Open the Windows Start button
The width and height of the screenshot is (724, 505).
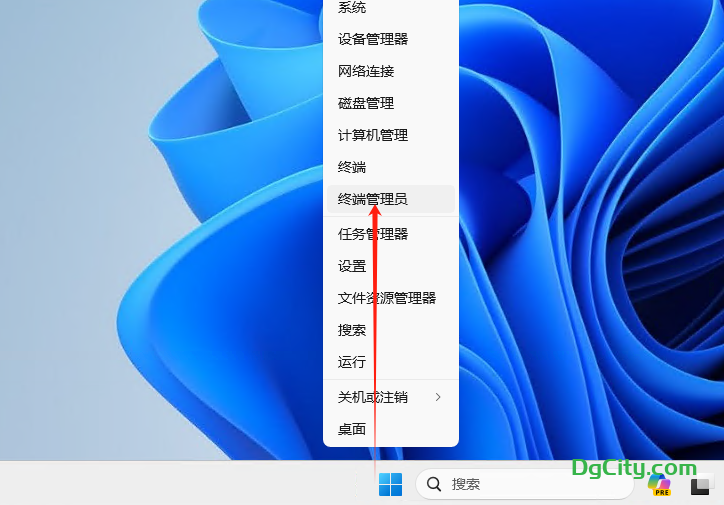pyautogui.click(x=390, y=484)
